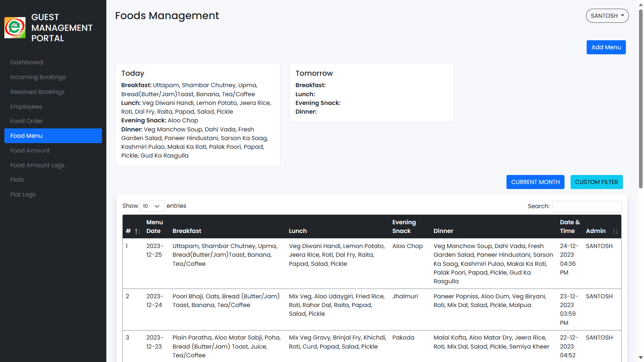The width and height of the screenshot is (644, 362).
Task: Click the Add Menu button
Action: coord(606,47)
